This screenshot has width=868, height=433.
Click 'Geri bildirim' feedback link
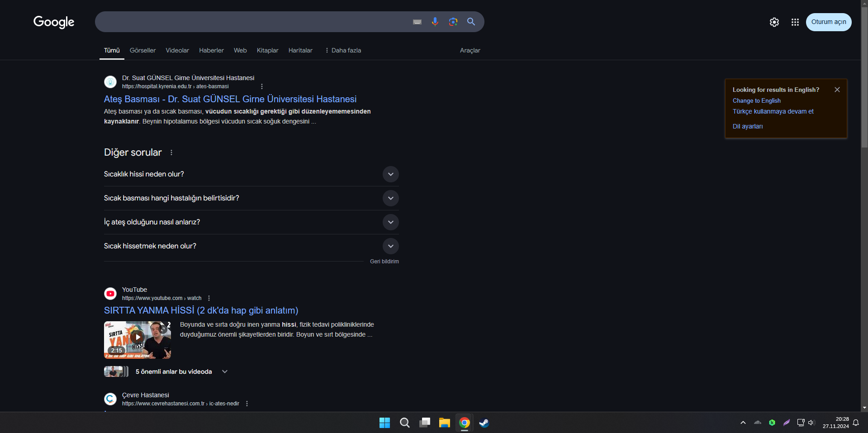pyautogui.click(x=384, y=262)
